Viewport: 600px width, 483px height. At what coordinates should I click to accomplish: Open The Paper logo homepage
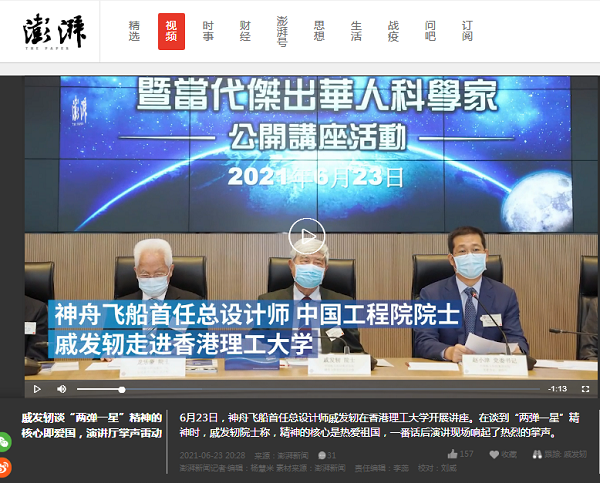click(54, 32)
